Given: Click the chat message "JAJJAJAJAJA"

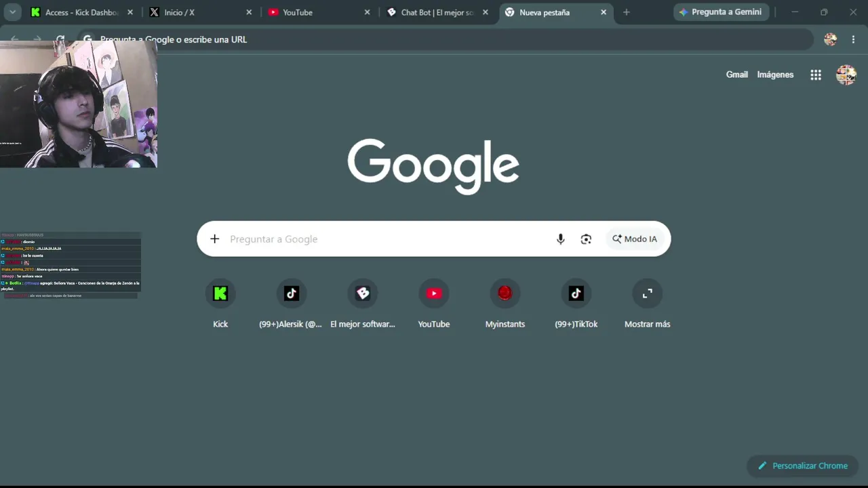Looking at the screenshot, I should pos(49,249).
